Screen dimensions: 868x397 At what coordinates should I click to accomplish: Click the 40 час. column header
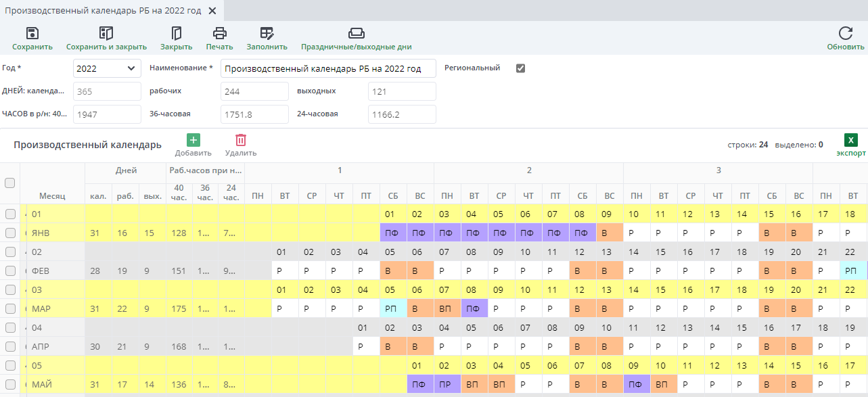click(179, 193)
